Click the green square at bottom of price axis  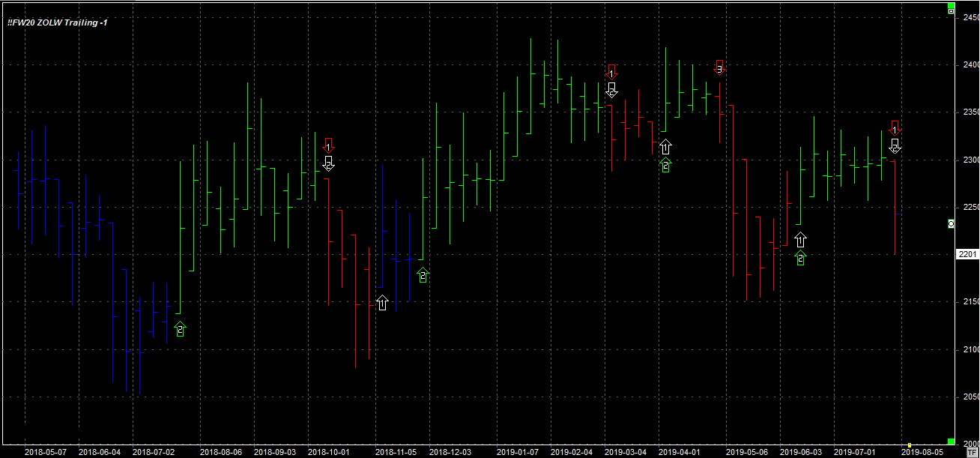point(951,442)
